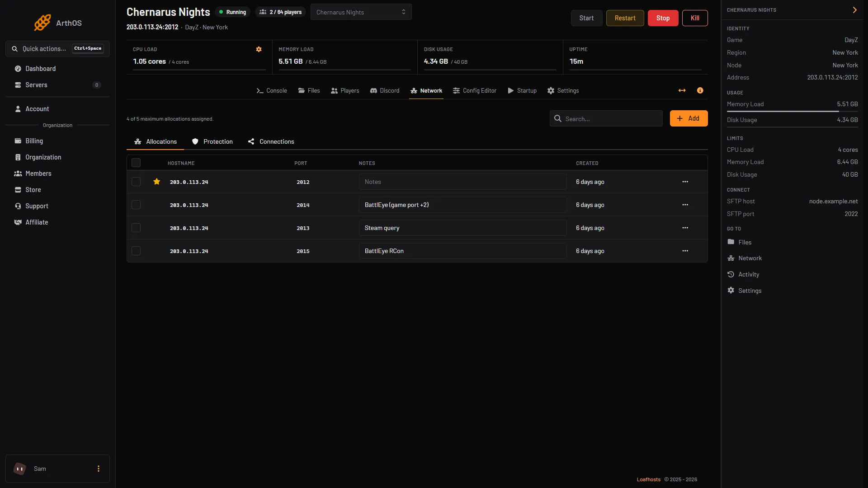This screenshot has height=488, width=868.
Task: Check the box for port 2015 allocation
Action: point(136,251)
